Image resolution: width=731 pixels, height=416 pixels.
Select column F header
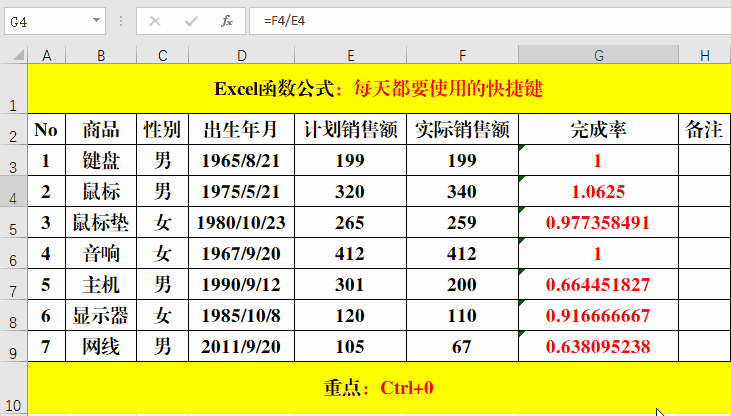(x=462, y=55)
